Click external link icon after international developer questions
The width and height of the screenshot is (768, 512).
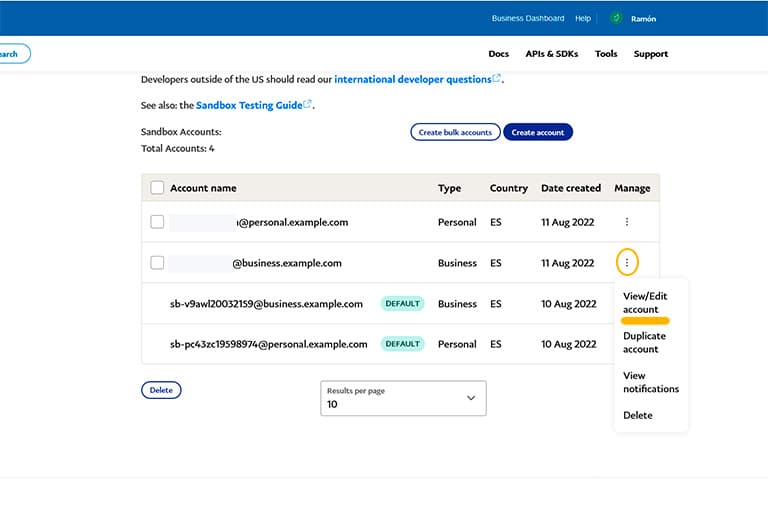pos(497,78)
